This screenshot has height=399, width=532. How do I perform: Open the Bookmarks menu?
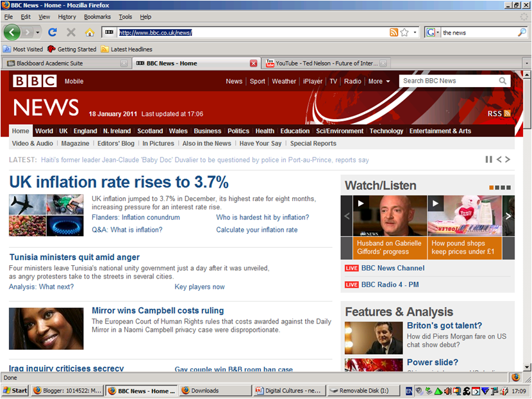click(x=97, y=17)
